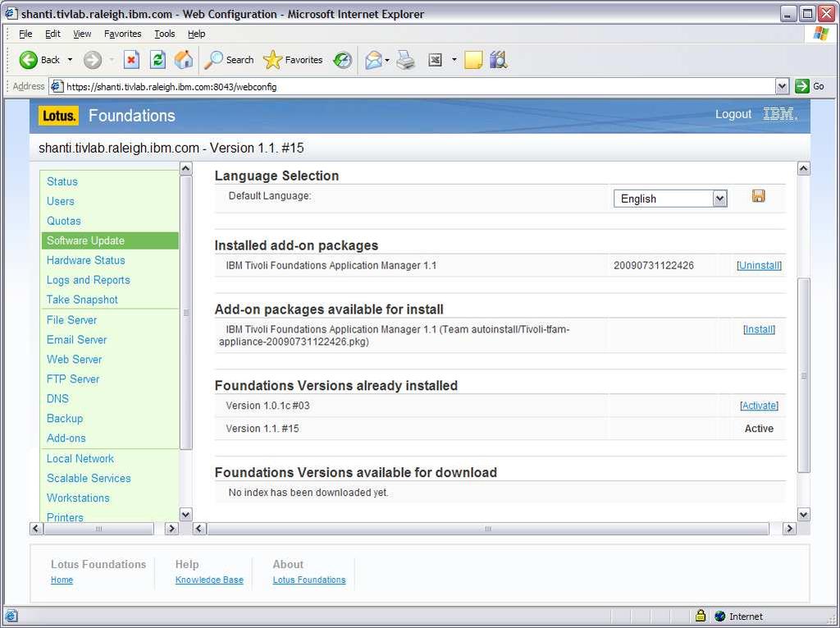Save language with floppy disk icon

(758, 195)
